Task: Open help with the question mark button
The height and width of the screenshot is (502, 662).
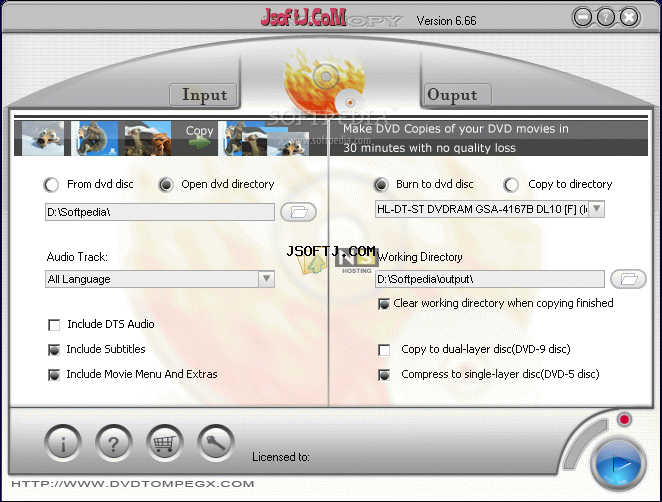Action: point(114,443)
